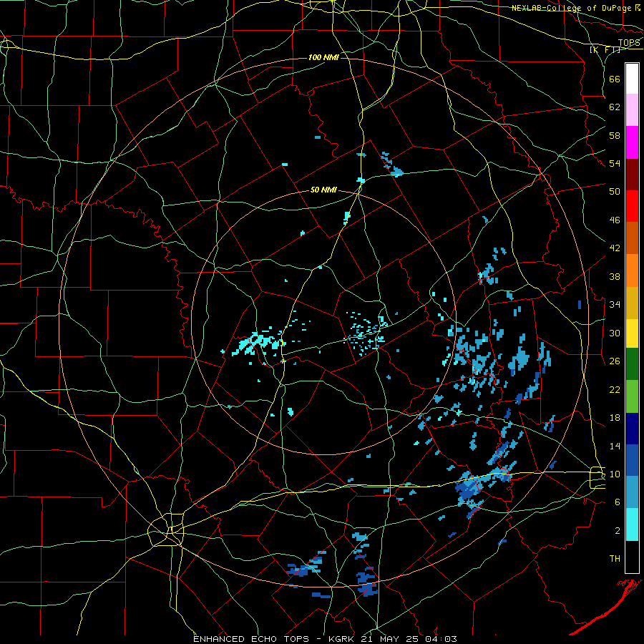Select the orange 38-42 kft legend swatch
This screenshot has height=644, width=644.
click(632, 270)
